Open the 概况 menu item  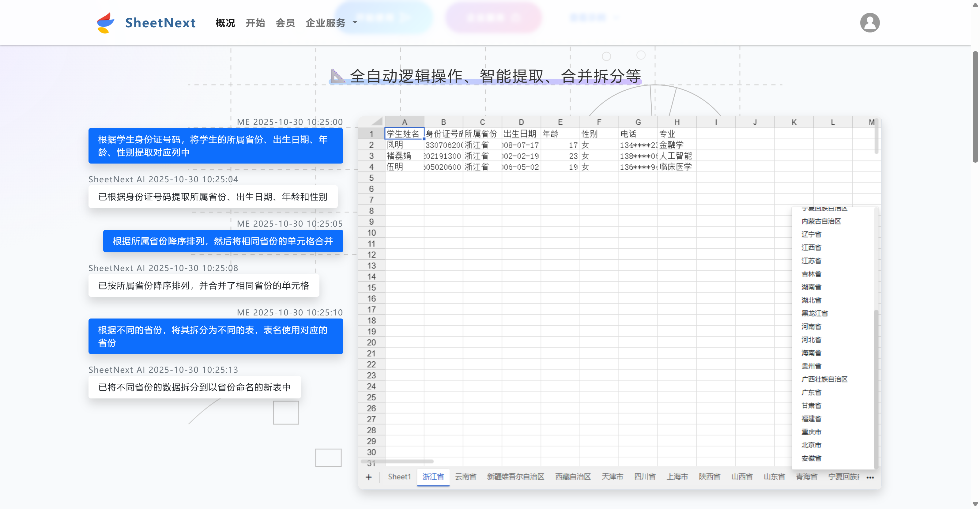point(225,23)
